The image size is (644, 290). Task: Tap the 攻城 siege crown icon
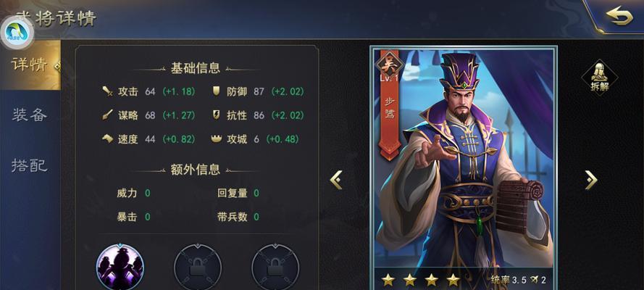coord(216,139)
